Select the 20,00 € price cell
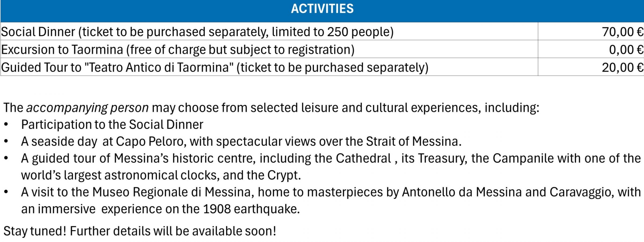 623,67
